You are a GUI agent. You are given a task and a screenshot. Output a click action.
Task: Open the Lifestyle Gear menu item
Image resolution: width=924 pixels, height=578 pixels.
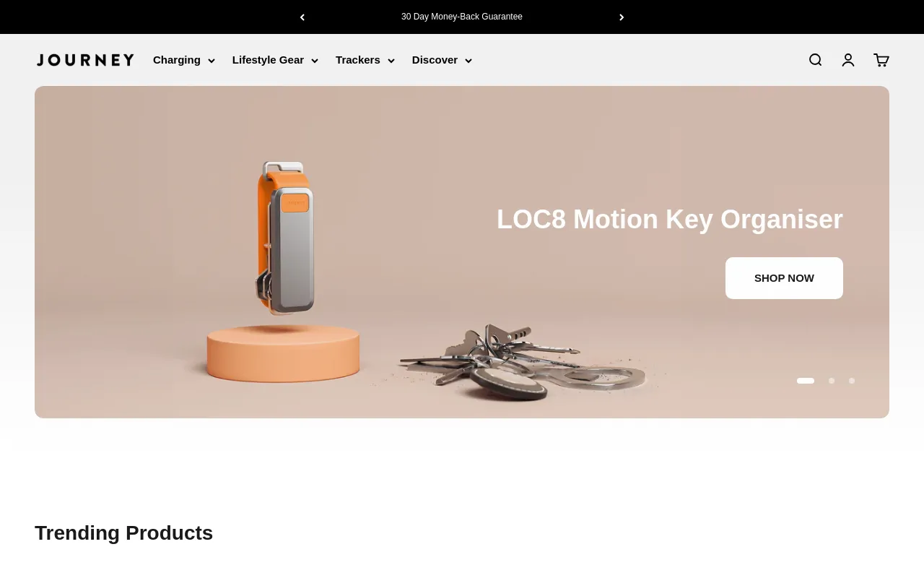pos(268,60)
